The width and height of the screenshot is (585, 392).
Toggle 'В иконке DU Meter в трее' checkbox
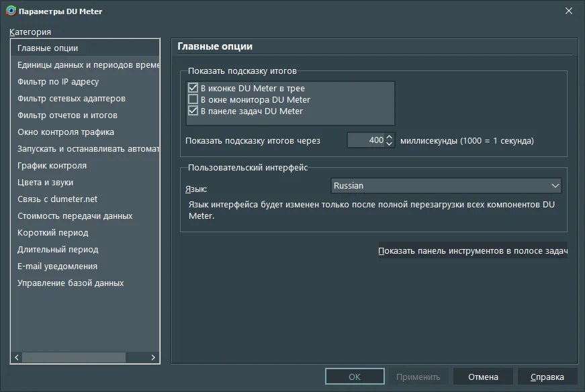coord(193,88)
